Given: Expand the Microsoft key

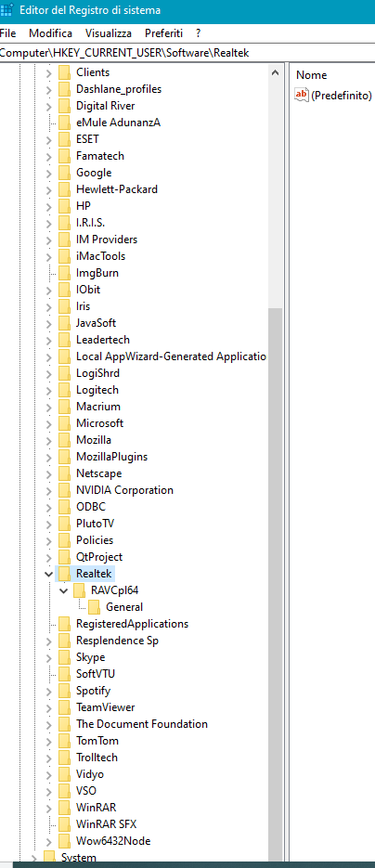Looking at the screenshot, I should point(48,423).
